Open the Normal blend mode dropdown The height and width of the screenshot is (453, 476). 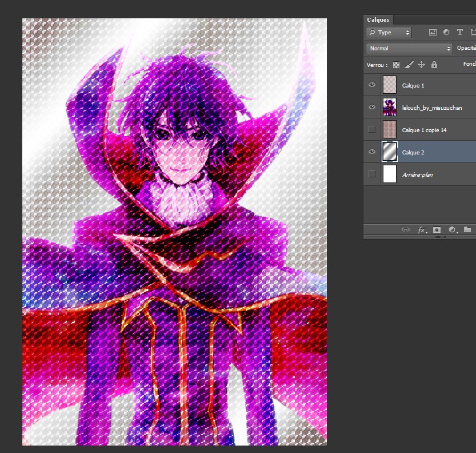tap(409, 48)
